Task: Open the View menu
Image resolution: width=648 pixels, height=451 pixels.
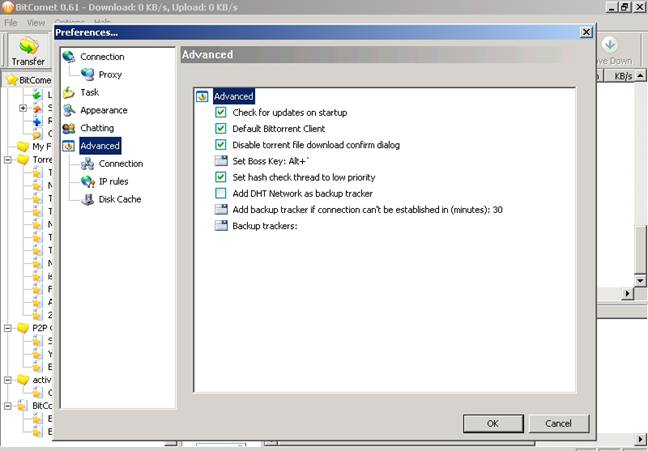Action: [x=36, y=22]
